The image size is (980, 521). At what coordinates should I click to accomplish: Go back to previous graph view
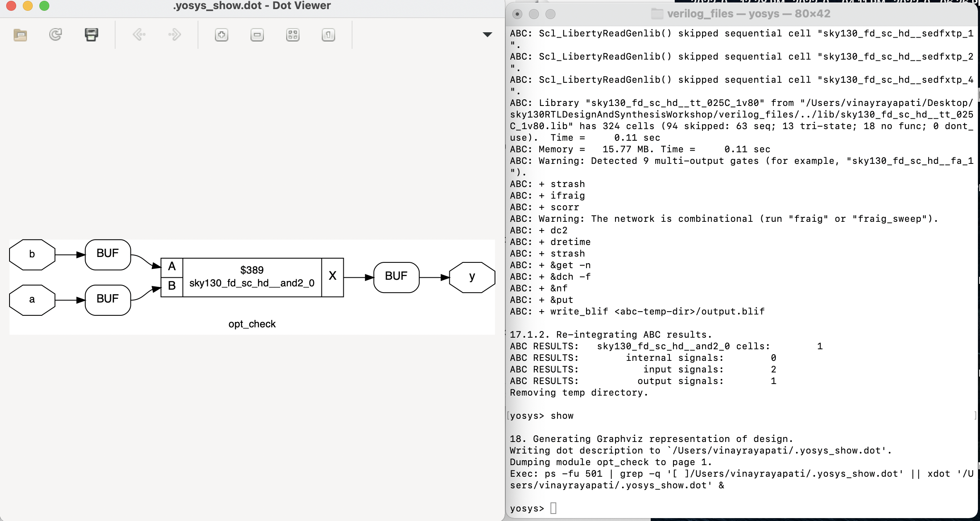point(139,35)
